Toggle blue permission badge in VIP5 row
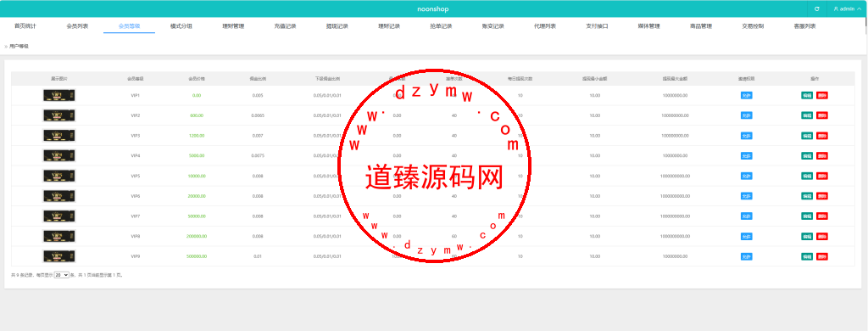 [x=746, y=176]
